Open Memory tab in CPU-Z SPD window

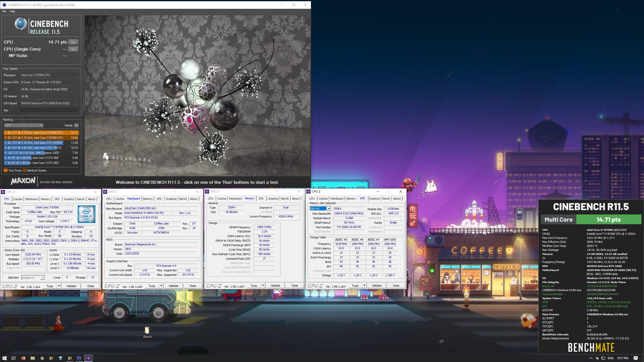(x=351, y=199)
